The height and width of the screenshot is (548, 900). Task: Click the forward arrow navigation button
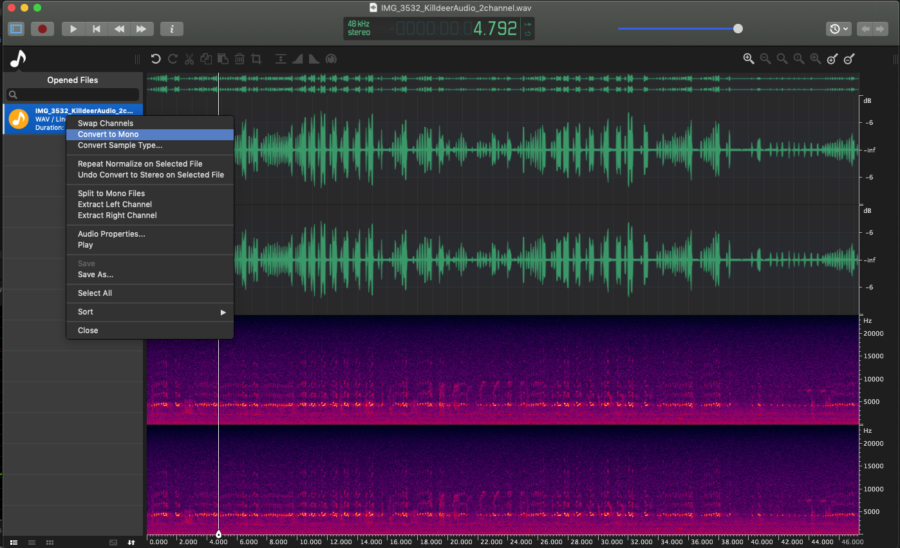click(x=880, y=29)
